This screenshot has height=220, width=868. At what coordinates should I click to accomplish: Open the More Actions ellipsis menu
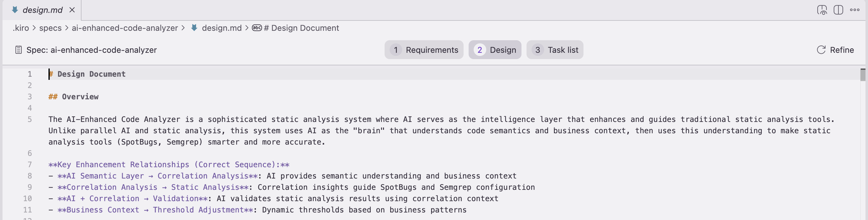pyautogui.click(x=854, y=10)
